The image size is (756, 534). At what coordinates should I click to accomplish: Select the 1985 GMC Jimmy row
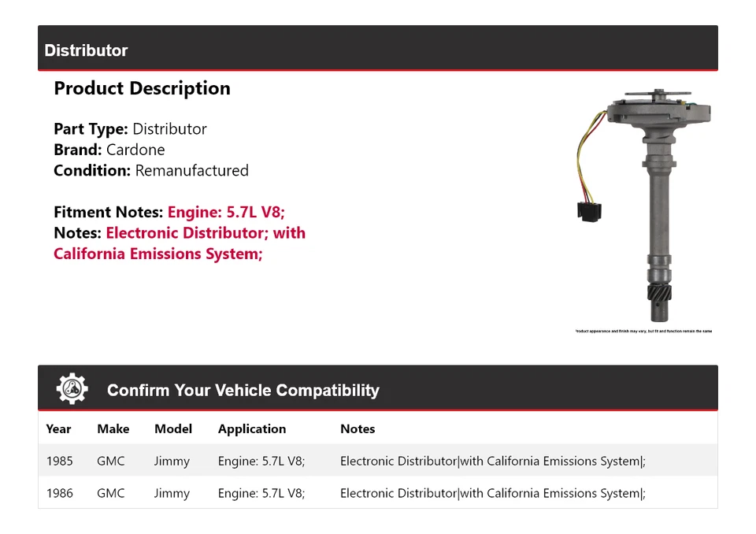[378, 460]
